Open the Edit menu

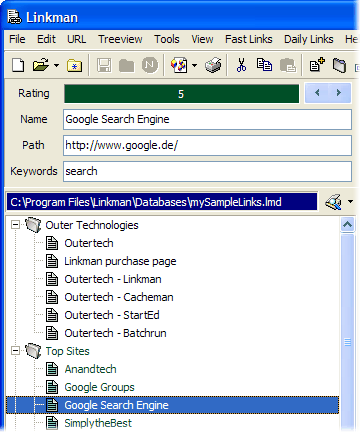(46, 39)
